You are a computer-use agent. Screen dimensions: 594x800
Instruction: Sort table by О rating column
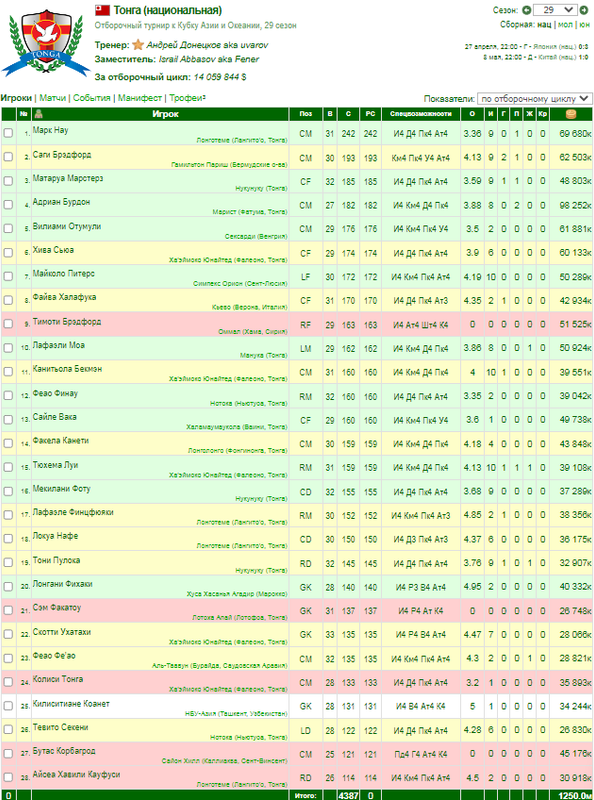(x=472, y=114)
